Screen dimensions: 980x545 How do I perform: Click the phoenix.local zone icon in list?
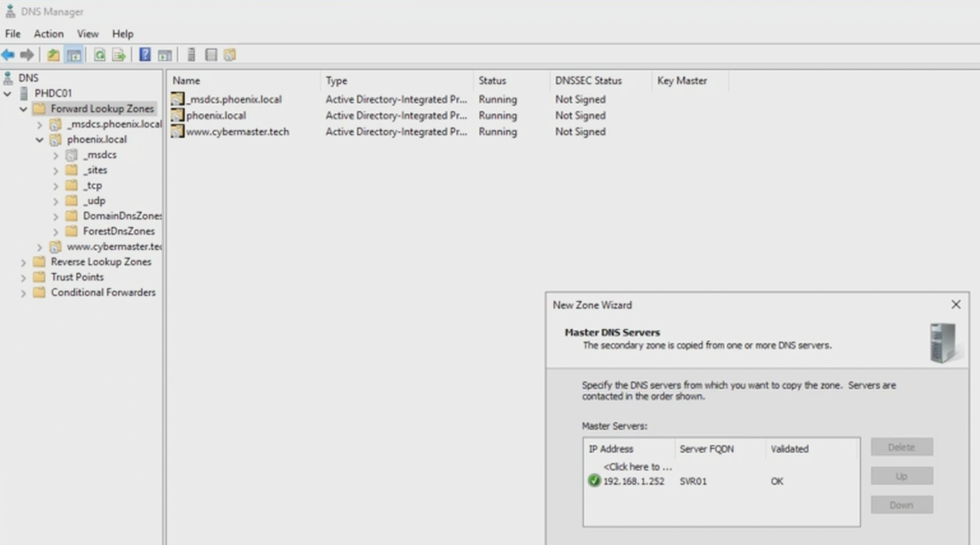(178, 116)
